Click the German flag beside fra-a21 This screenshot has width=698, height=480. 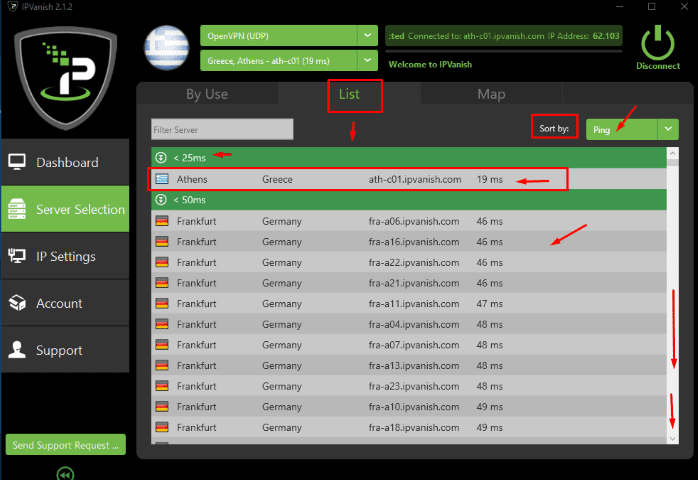point(162,283)
